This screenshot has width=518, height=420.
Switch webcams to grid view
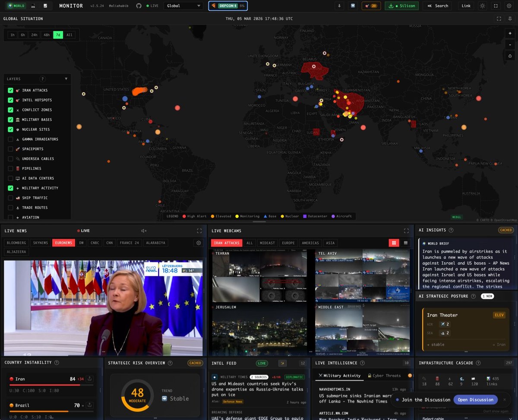pyautogui.click(x=393, y=243)
